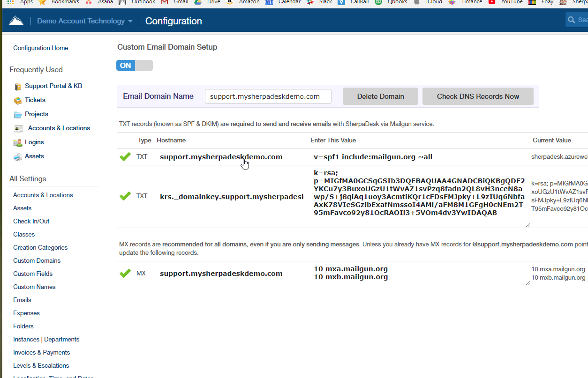
Task: Open YouTube from the bookmarks bar
Action: (507, 2)
